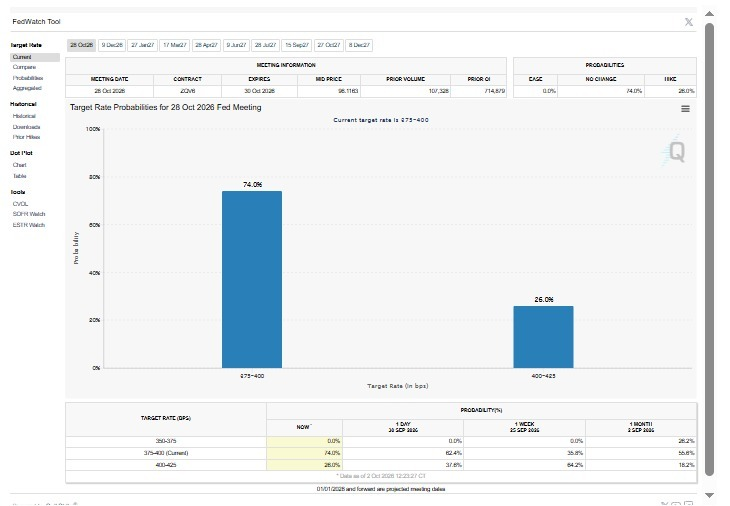Open the CVOL tool link
Screen dimensions: 730x506
click(x=20, y=203)
